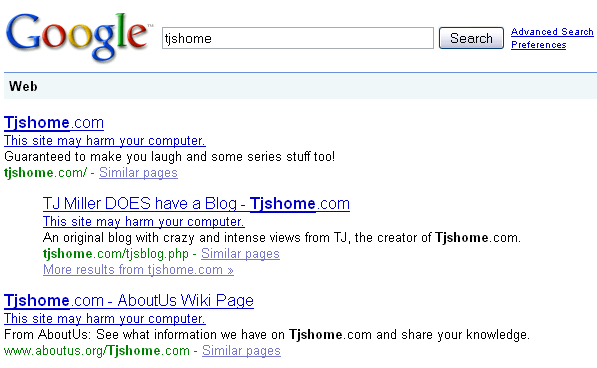Image resolution: width=597 pixels, height=368 pixels.
Task: Open 'TJ Miller DOES have a Blog' result
Action: tap(196, 204)
